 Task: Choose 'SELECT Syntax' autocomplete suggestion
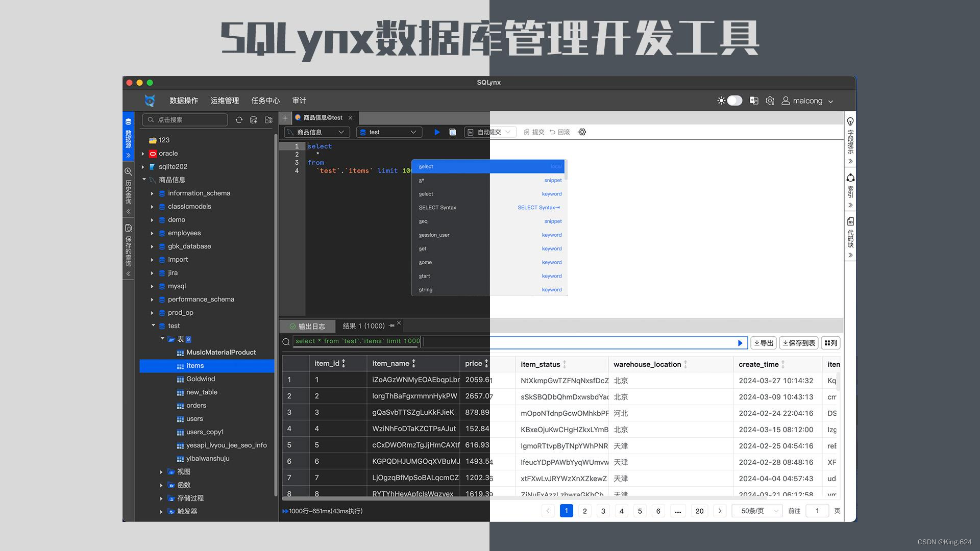(489, 208)
